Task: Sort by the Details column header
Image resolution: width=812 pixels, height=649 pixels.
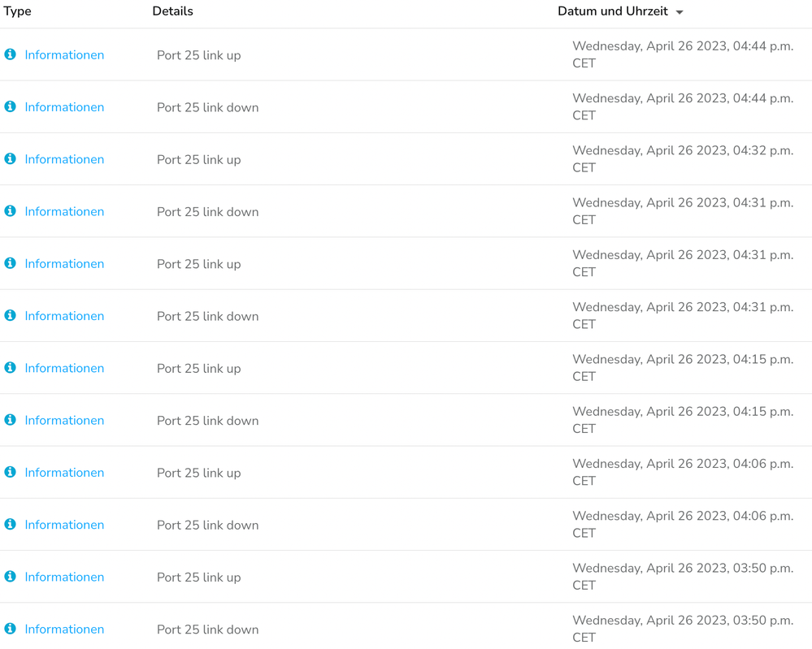Action: click(x=172, y=11)
